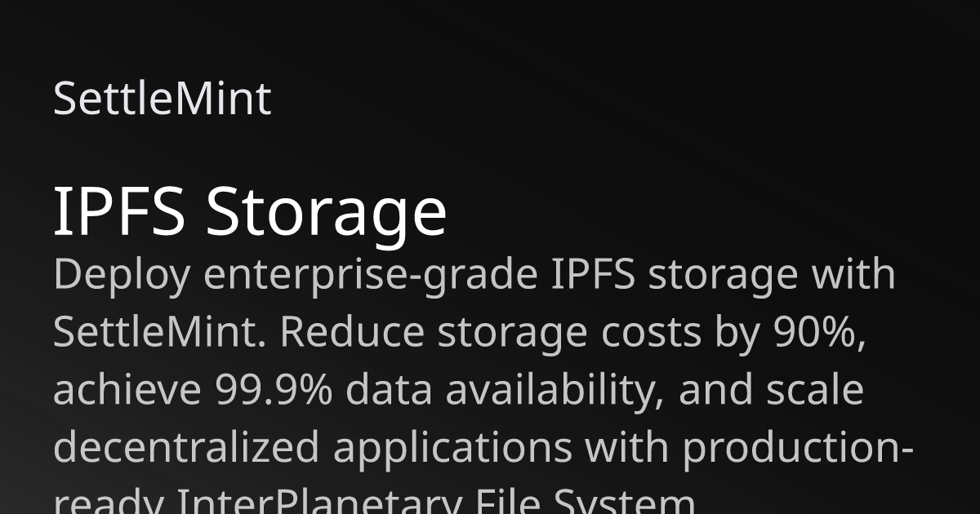
Task: Click "Deploy" at the description start
Action: pyautogui.click(x=122, y=277)
